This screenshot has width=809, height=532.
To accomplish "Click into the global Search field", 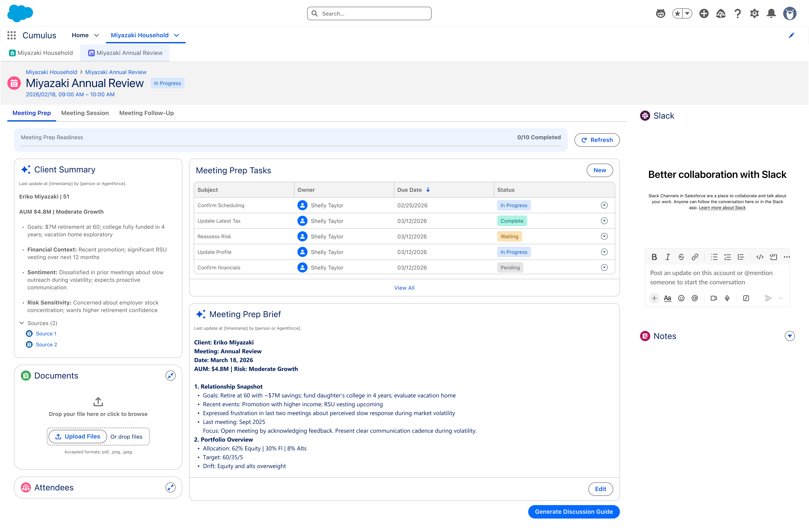I will (x=369, y=14).
